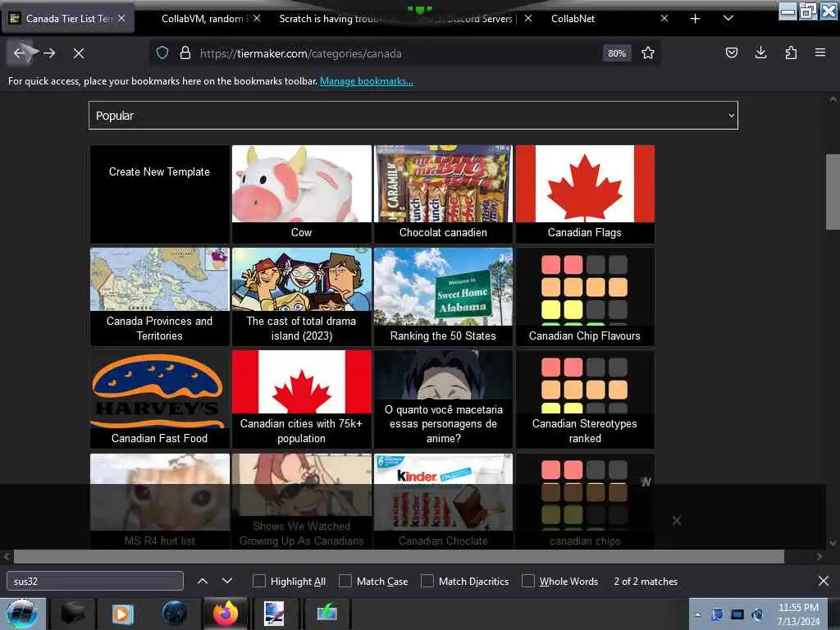Screen dimensions: 840x630
Task: Click the taskbar clock showing 11:55 PM
Action: [x=798, y=614]
